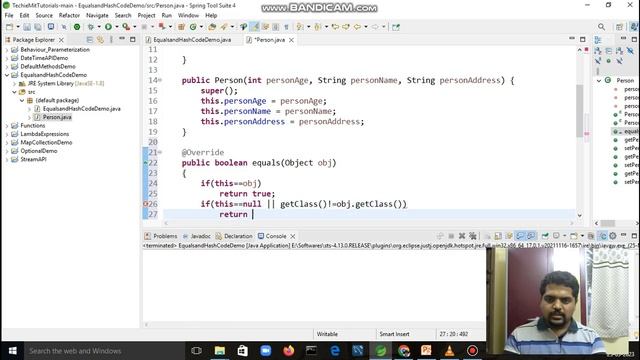The image size is (640, 360).
Task: Click Collapse All in Package Explorer
Action: (90, 40)
